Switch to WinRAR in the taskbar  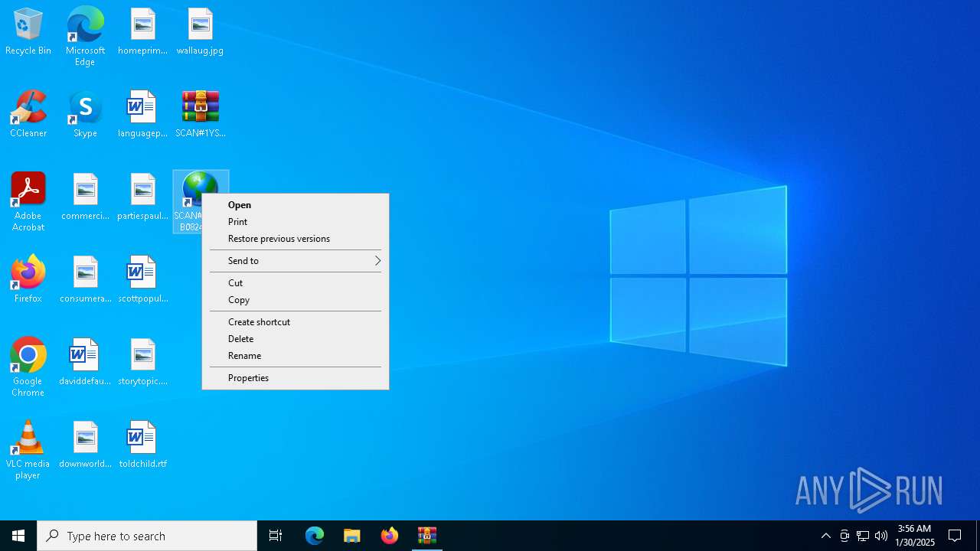(427, 536)
